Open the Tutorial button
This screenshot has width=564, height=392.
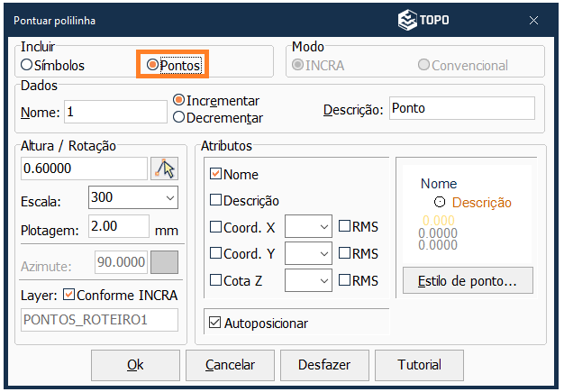coord(420,365)
